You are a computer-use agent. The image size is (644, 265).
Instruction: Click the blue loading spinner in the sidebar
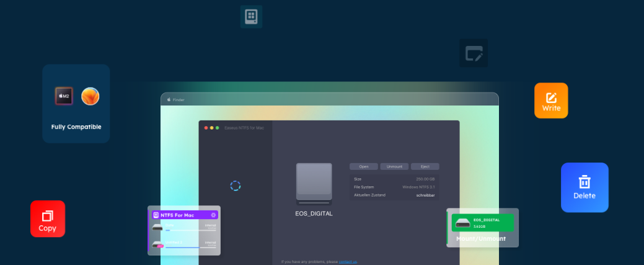(236, 186)
